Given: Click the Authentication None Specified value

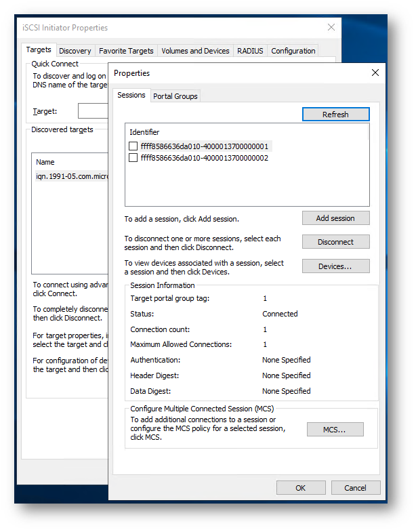Looking at the screenshot, I should (287, 360).
